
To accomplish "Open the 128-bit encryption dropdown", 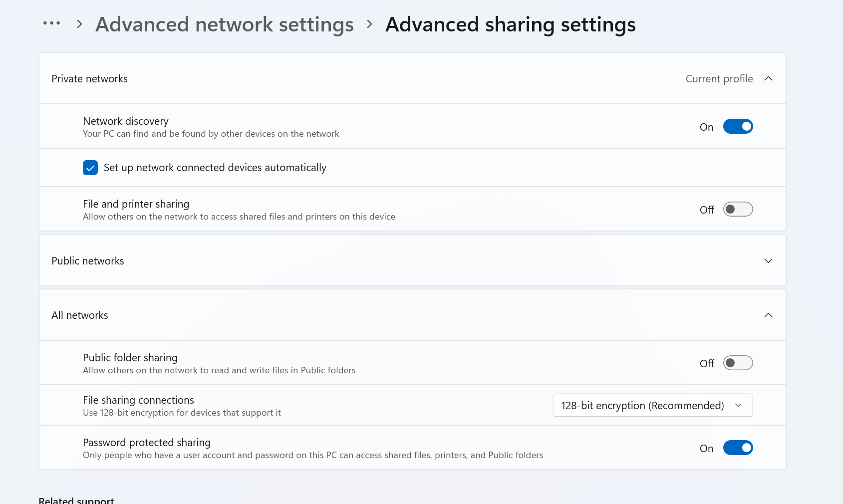I will point(652,405).
